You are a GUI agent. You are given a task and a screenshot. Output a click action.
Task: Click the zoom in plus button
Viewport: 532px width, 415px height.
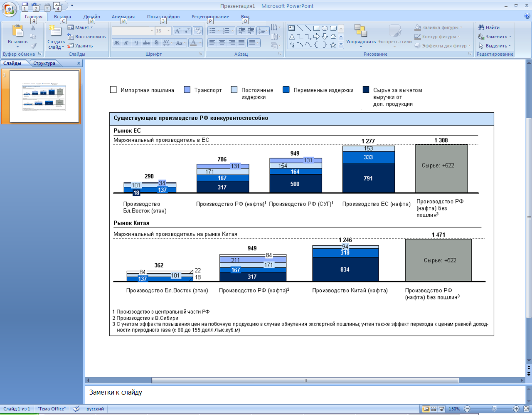click(x=516, y=409)
